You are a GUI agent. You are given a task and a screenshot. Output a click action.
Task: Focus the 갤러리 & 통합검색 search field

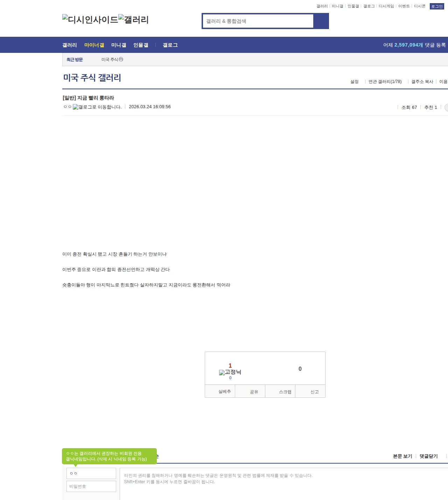(x=258, y=21)
